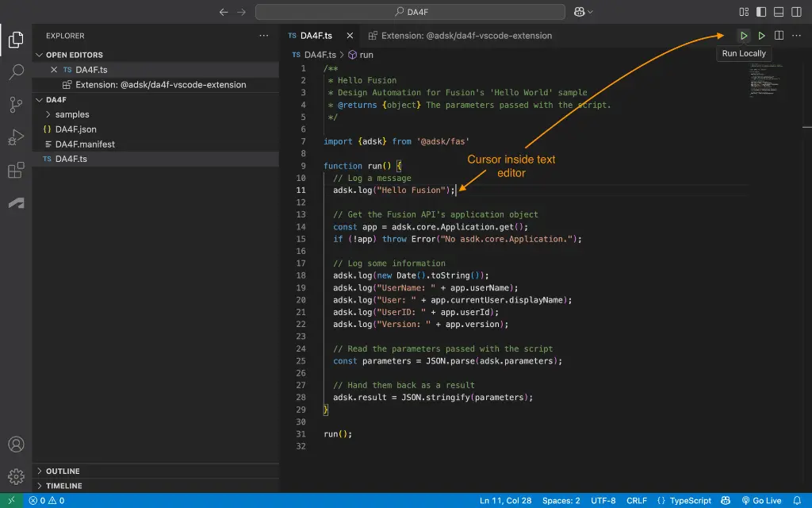Screen dimensions: 812x508
Task: Open the Explorer view in activity bar
Action: click(x=16, y=40)
